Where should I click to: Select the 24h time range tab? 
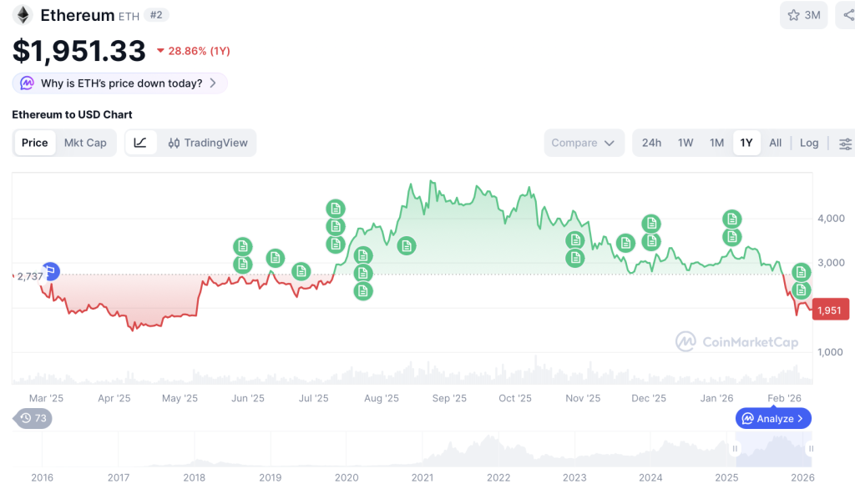coord(651,143)
